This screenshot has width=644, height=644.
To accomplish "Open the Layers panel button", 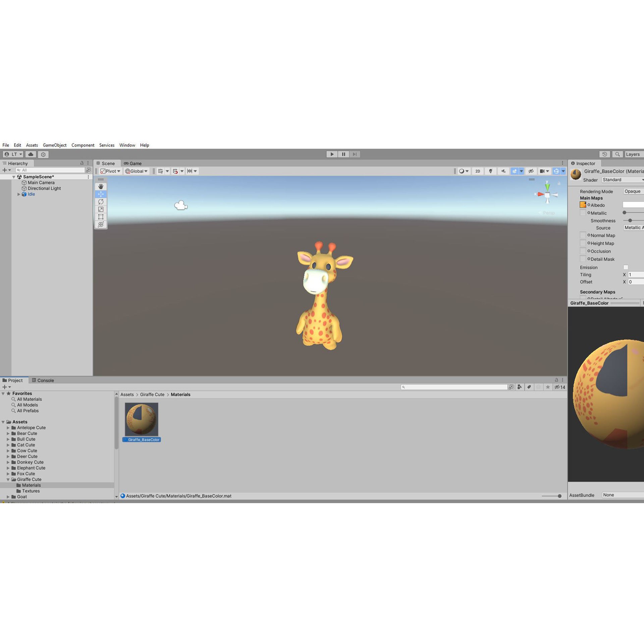I will [633, 154].
